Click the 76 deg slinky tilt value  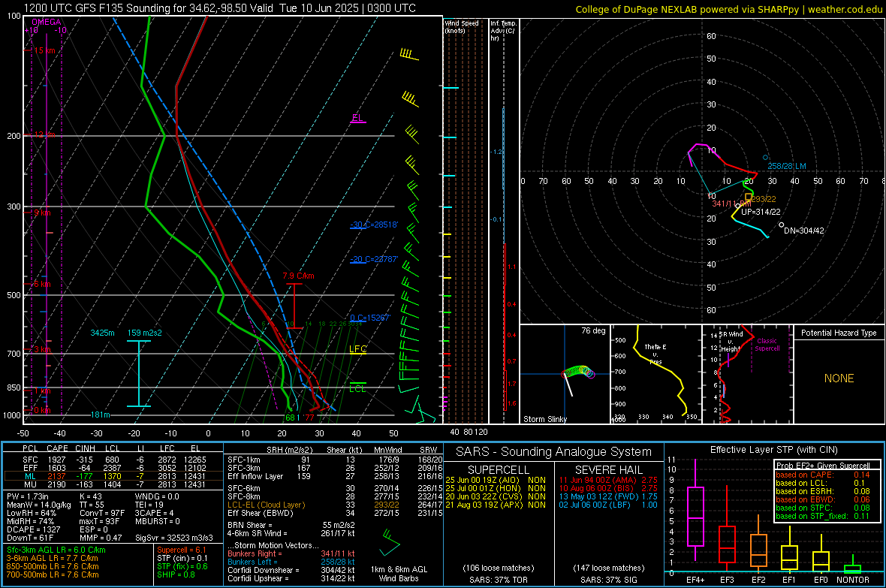[x=593, y=330]
